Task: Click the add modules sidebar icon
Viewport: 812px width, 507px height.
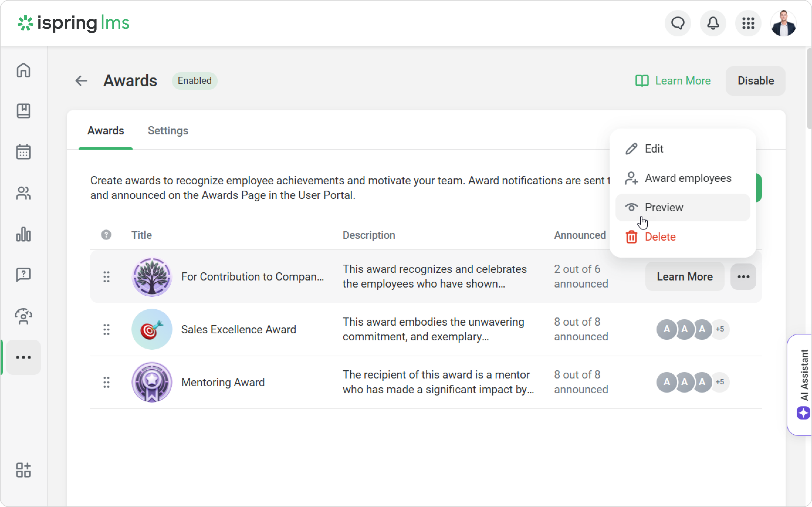Action: (23, 470)
